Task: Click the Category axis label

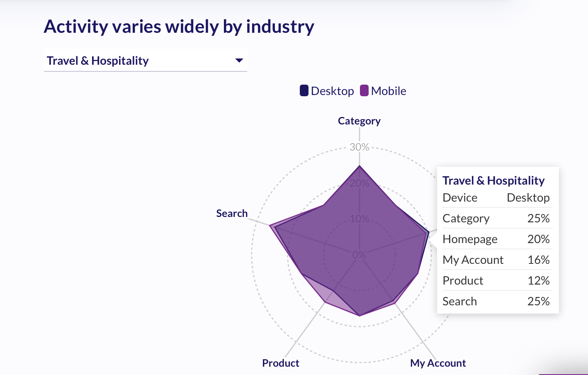Action: pyautogui.click(x=359, y=121)
